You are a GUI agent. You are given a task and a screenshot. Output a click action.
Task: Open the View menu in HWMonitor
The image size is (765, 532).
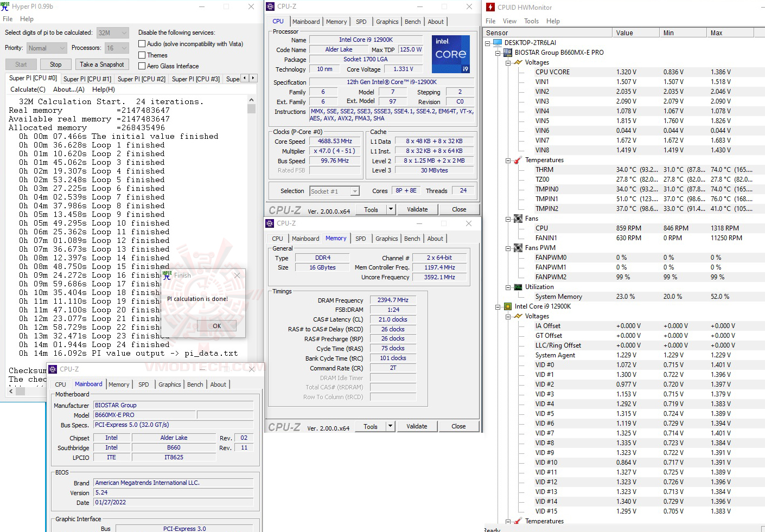pyautogui.click(x=509, y=21)
